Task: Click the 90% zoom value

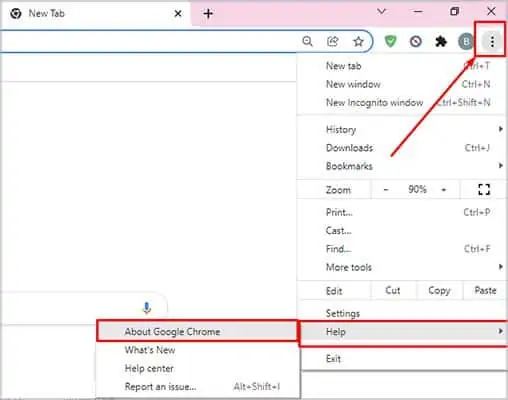Action: 417,190
